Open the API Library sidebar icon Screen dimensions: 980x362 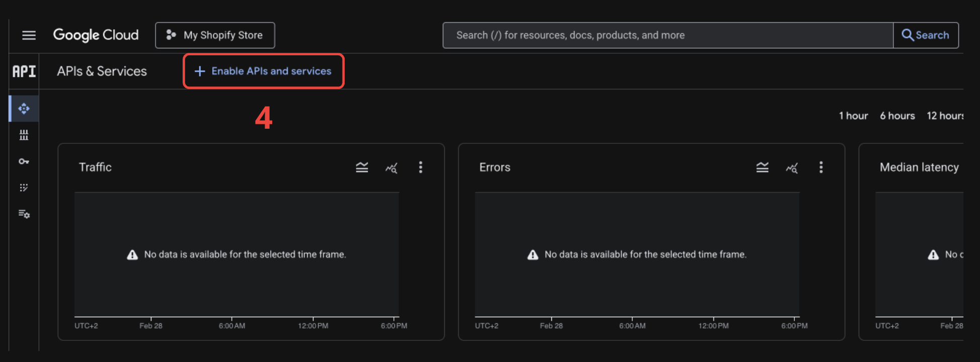click(24, 135)
